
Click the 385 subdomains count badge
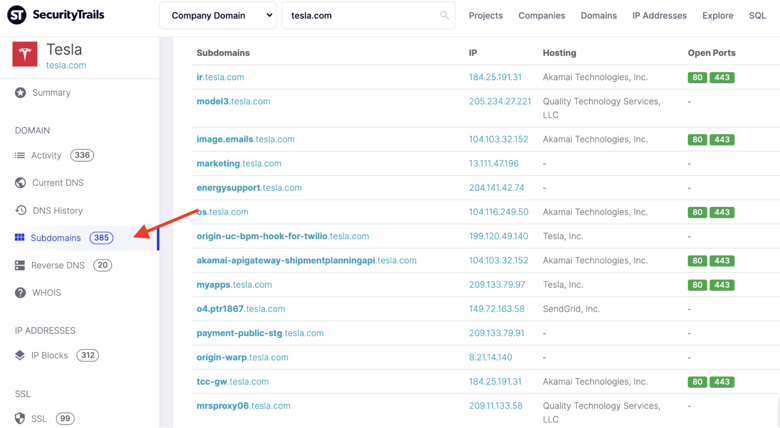coord(101,238)
